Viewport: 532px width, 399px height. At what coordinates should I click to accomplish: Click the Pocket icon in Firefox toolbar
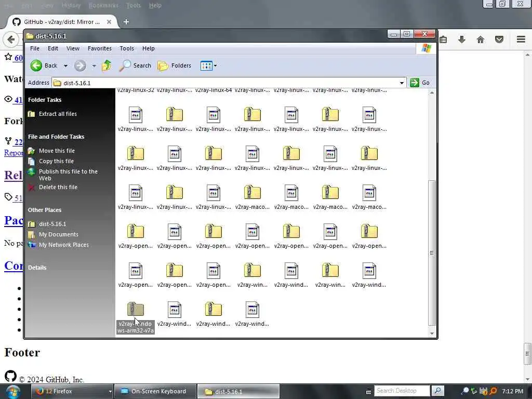point(499,39)
